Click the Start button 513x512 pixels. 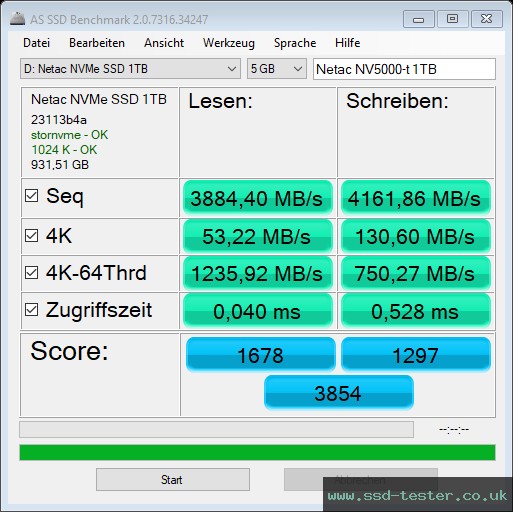[173, 480]
